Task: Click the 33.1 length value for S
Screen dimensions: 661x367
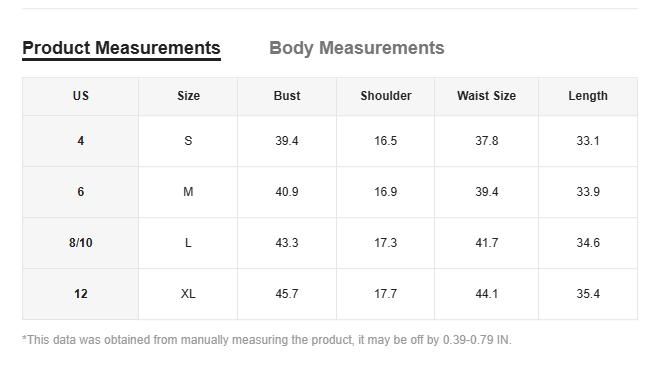Action: click(x=588, y=141)
